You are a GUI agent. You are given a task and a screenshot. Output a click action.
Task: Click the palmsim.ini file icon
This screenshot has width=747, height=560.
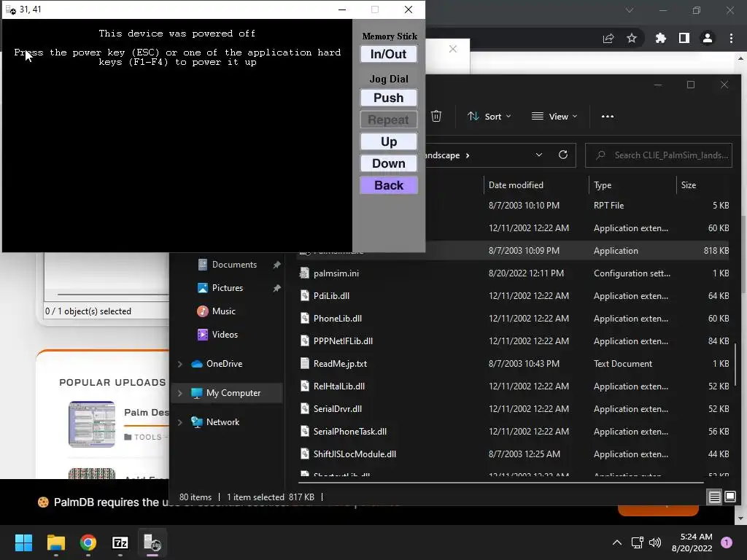[x=304, y=273]
